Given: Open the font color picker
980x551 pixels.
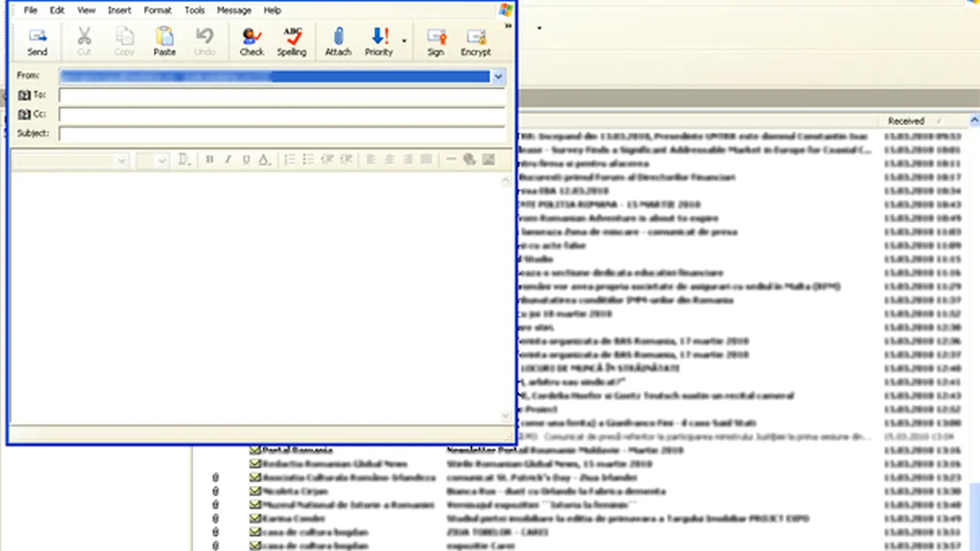Looking at the screenshot, I should point(264,159).
